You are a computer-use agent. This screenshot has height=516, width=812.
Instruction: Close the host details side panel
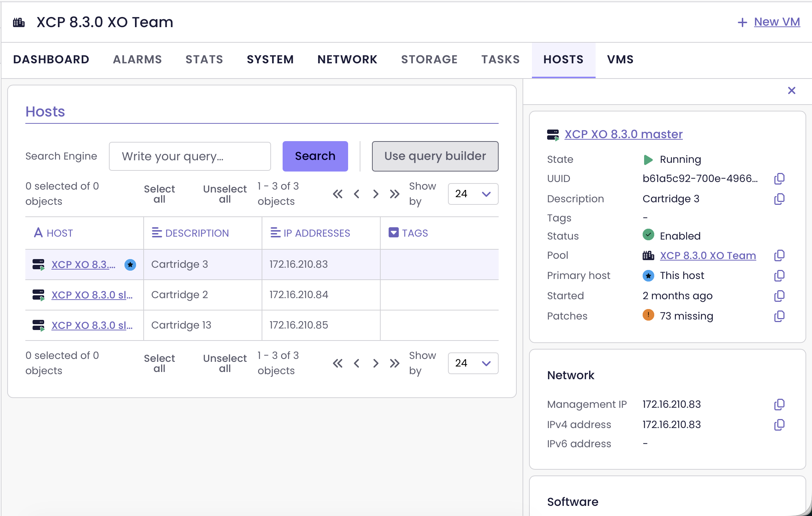click(x=791, y=90)
